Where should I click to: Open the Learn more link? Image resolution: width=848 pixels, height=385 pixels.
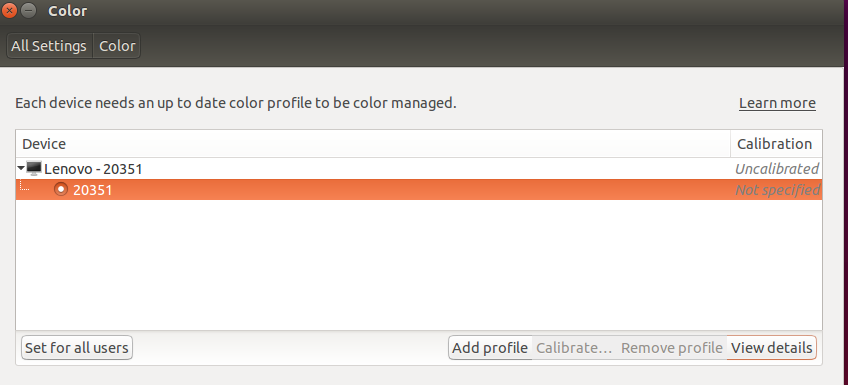777,103
